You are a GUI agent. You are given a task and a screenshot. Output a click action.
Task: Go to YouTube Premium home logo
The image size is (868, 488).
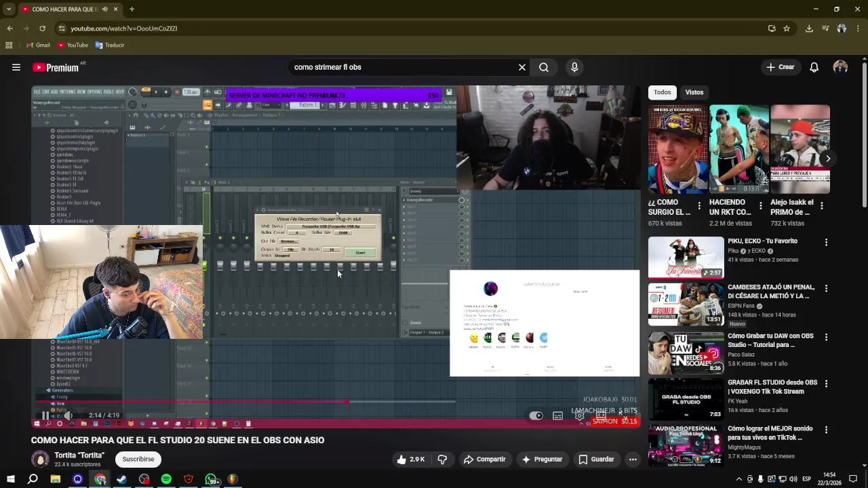click(56, 67)
